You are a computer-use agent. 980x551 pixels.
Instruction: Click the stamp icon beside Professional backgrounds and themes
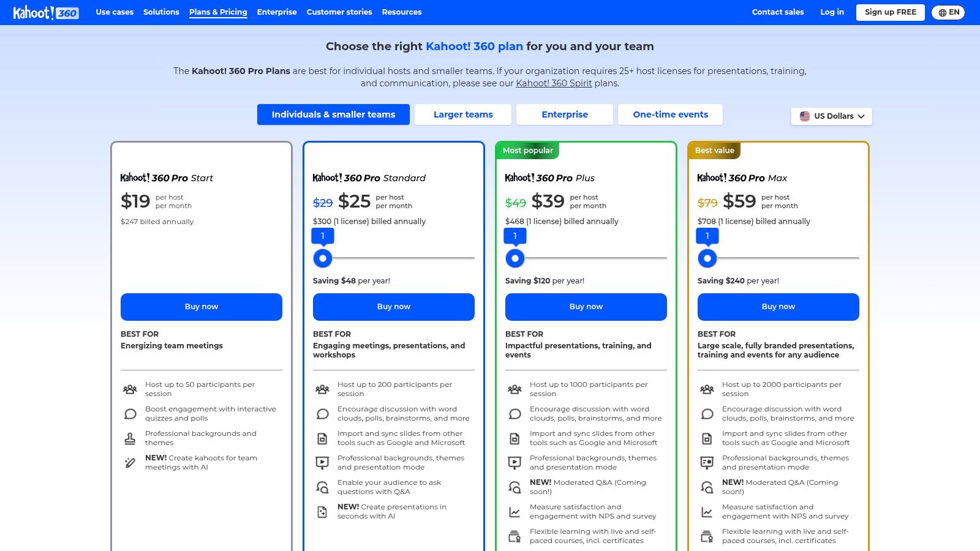pyautogui.click(x=130, y=438)
